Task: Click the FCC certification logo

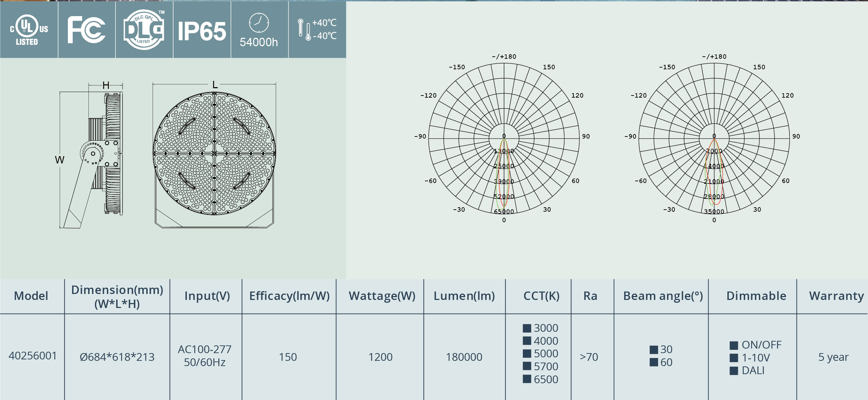Action: point(86,30)
